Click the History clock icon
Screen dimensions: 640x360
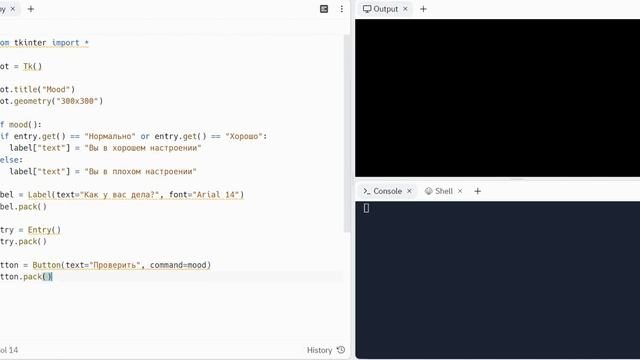tap(341, 350)
